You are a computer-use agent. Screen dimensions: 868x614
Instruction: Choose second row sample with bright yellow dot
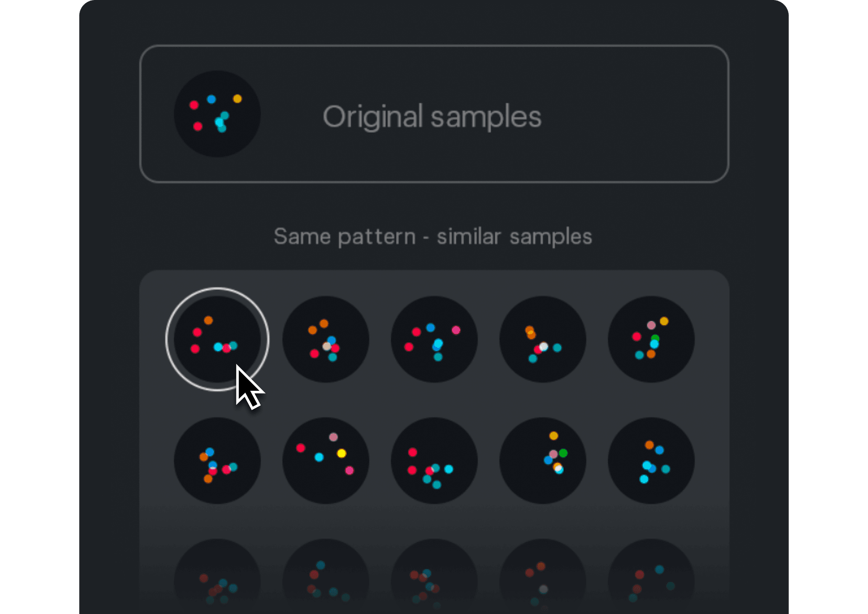[325, 460]
